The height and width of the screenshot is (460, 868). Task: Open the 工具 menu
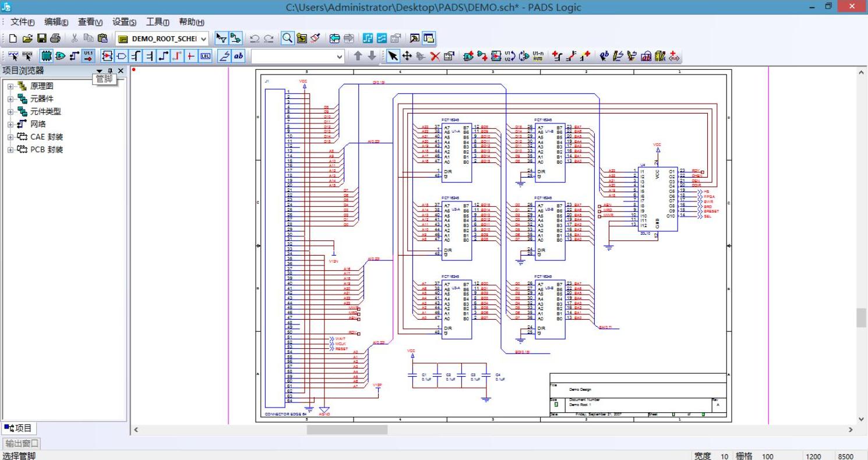click(x=157, y=22)
